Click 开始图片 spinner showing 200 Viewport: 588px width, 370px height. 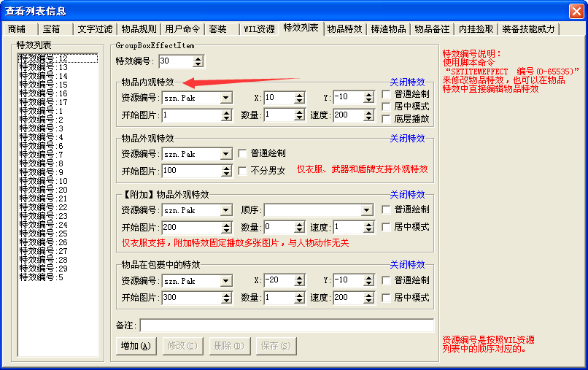click(226, 228)
